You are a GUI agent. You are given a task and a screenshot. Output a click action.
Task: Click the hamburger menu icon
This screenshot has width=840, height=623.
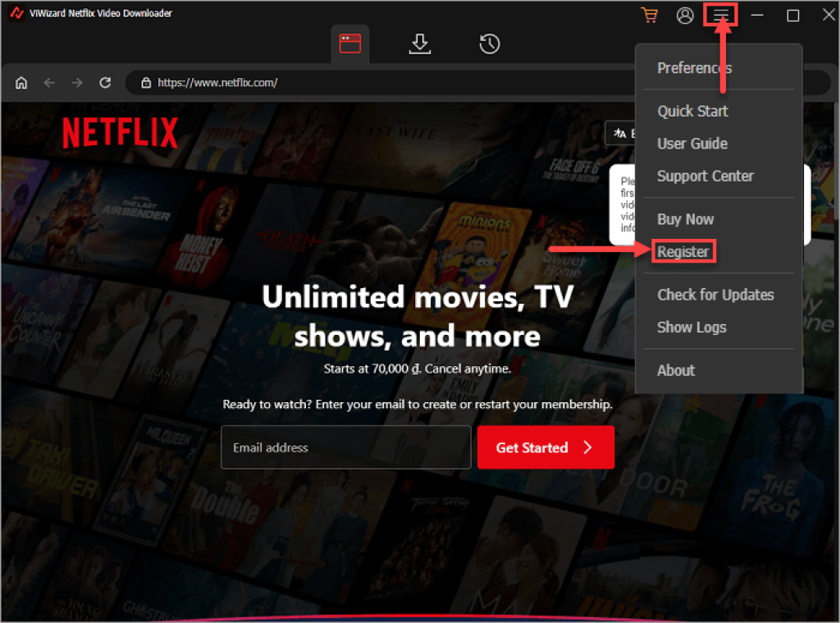720,15
